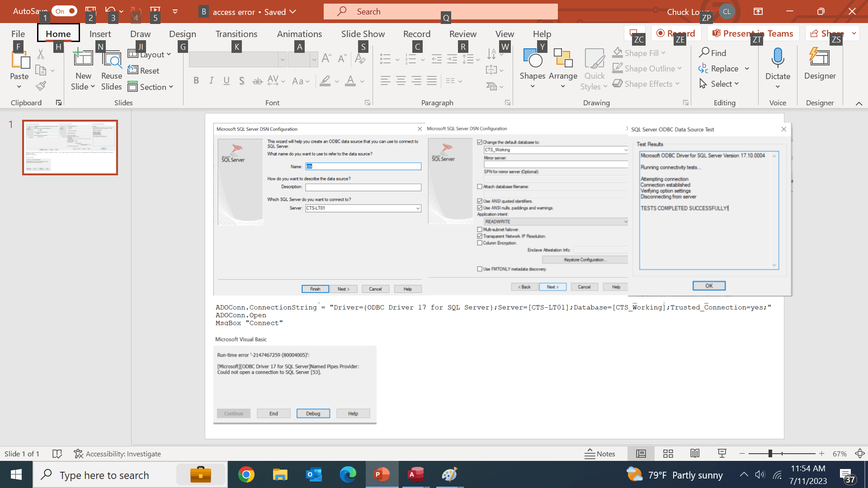This screenshot has width=868, height=488.
Task: Open the Insert tab
Action: (x=100, y=34)
